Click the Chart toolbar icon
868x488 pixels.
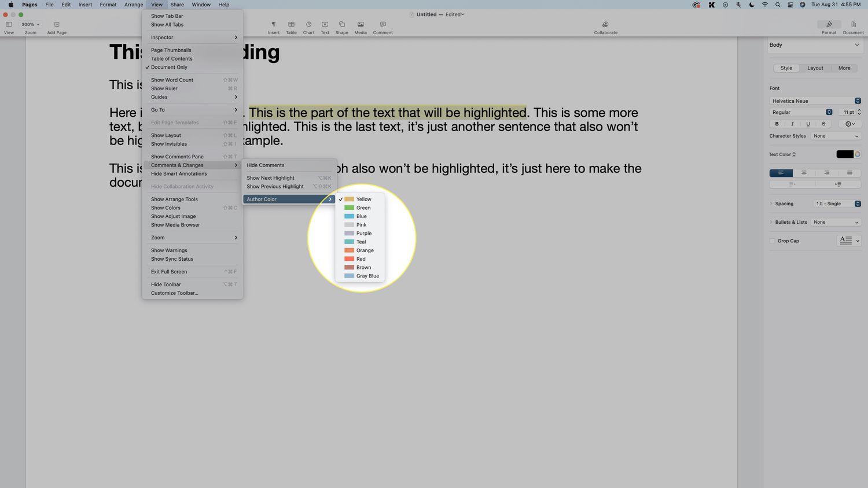(308, 25)
